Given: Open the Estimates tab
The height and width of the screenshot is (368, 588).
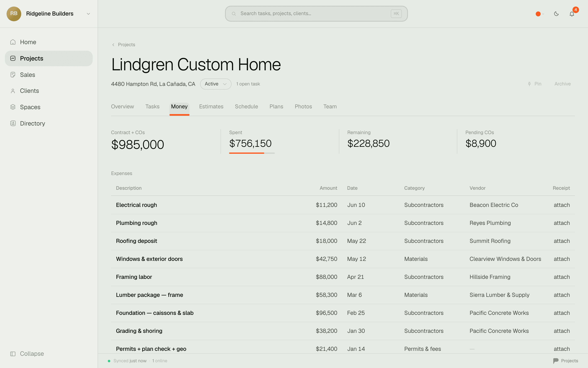Looking at the screenshot, I should (211, 107).
